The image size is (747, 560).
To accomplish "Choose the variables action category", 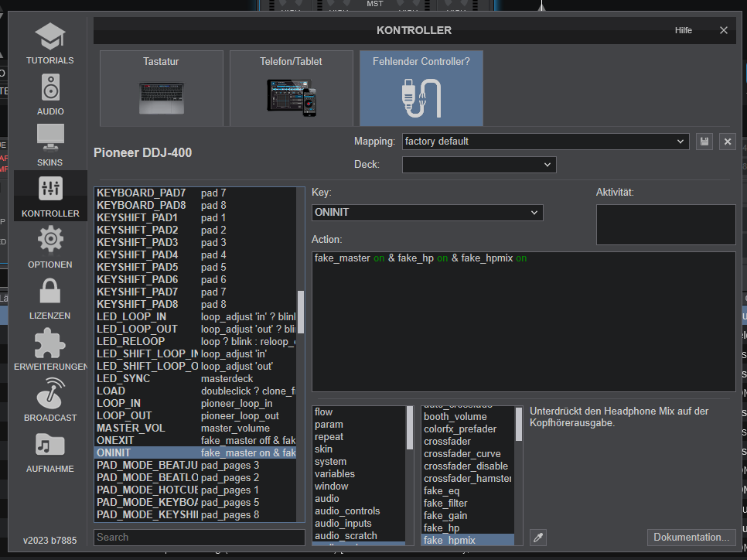I will (359, 473).
